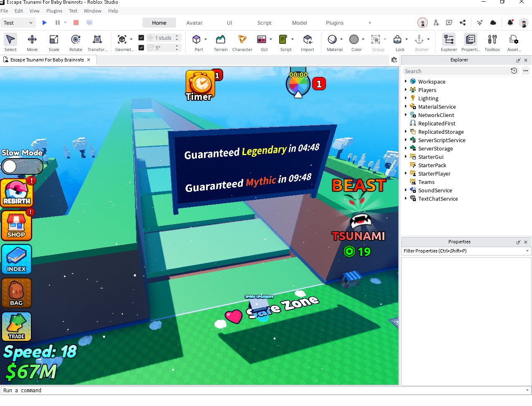
Task: Click the Pause test button
Action: 58,23
